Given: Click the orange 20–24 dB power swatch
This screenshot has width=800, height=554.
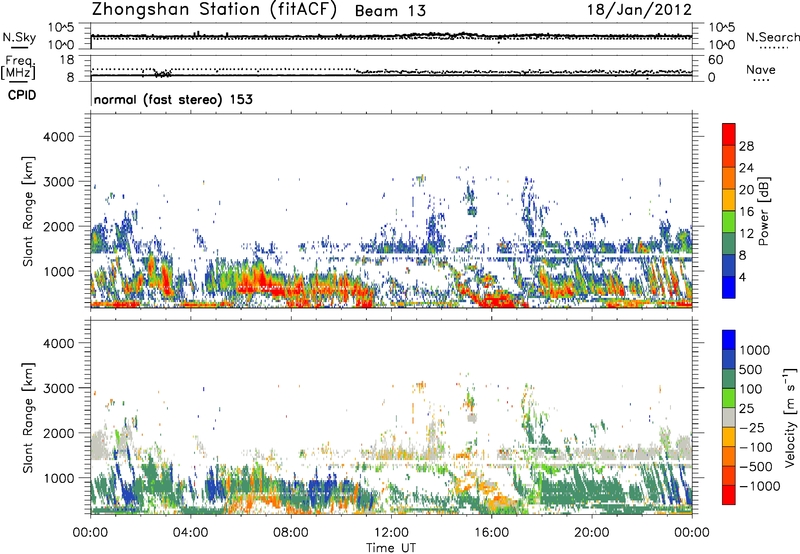Looking at the screenshot, I should 729,178.
